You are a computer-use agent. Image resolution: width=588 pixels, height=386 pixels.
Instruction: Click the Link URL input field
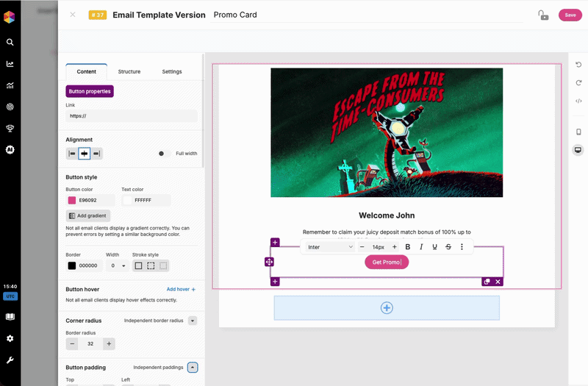pos(131,116)
